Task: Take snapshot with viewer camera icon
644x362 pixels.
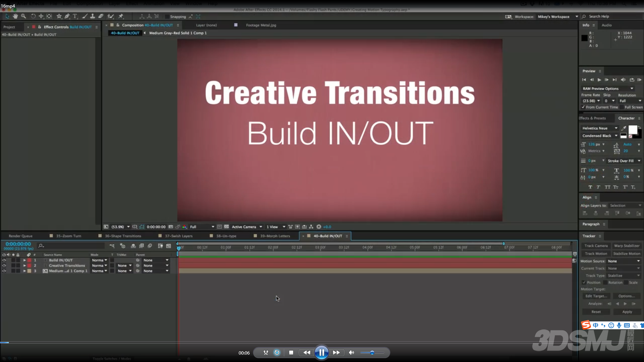Action: pyautogui.click(x=171, y=227)
